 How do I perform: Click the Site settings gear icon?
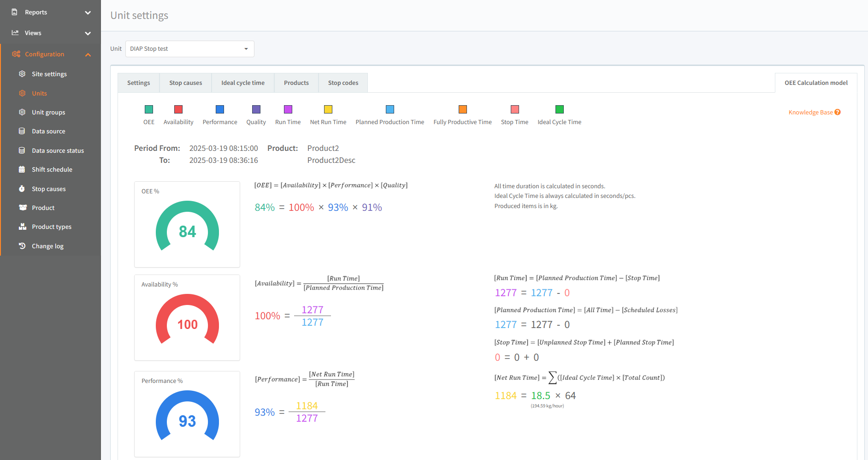pos(22,74)
